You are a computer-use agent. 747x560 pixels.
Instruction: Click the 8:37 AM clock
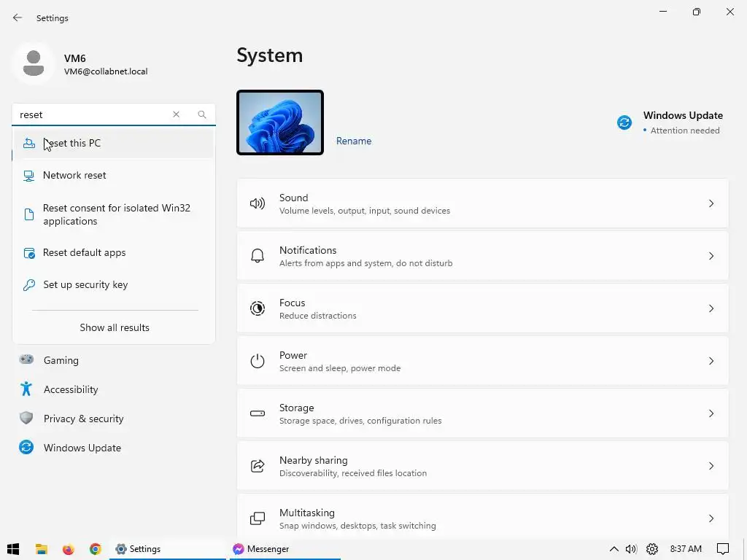click(x=686, y=549)
